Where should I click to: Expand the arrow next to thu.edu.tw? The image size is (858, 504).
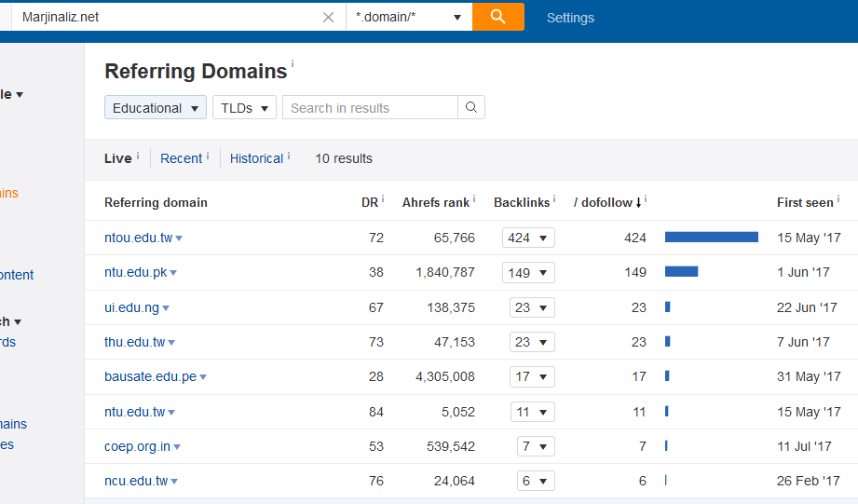171,343
